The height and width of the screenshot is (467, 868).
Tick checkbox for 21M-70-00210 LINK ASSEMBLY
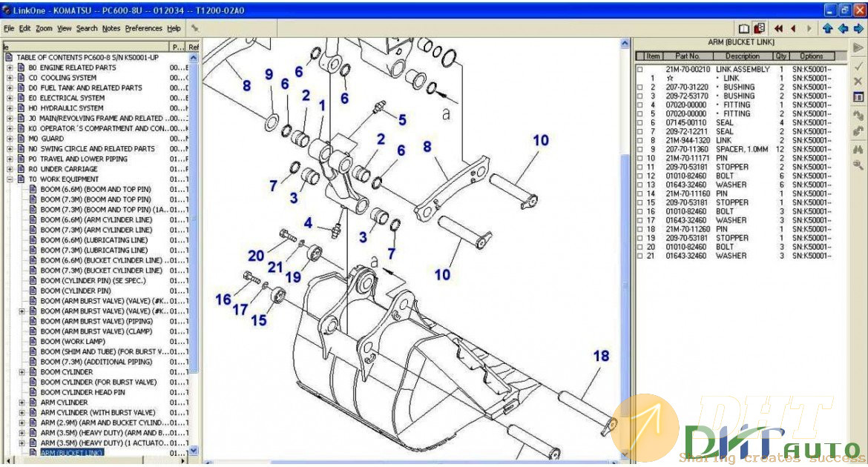click(x=640, y=70)
